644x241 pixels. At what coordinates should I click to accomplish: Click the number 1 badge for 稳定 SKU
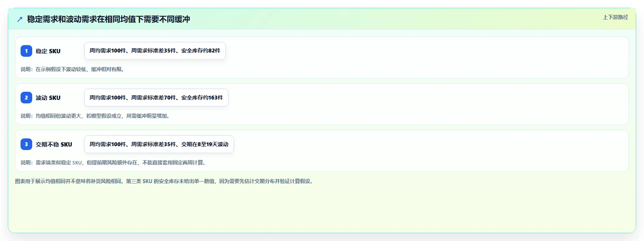click(x=26, y=51)
